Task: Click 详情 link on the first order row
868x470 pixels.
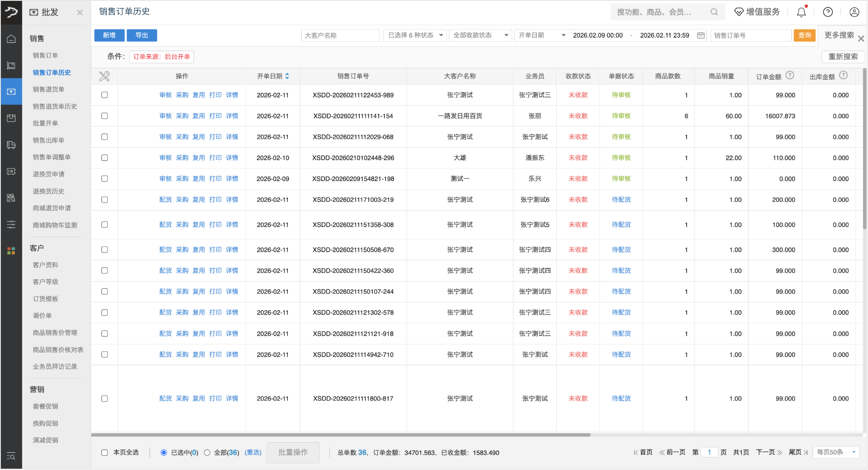Action: (x=232, y=95)
